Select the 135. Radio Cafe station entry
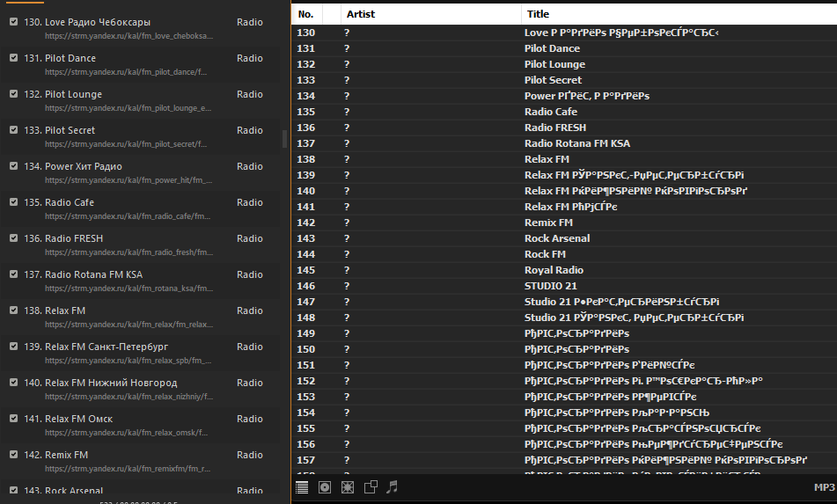Screen dimensions: 837x504 pos(140,209)
